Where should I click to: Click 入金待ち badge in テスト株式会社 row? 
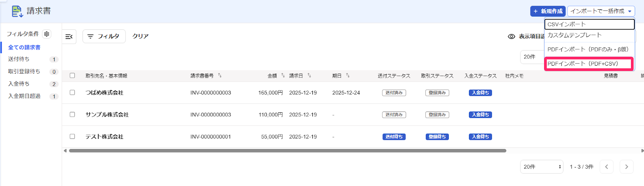[480, 136]
